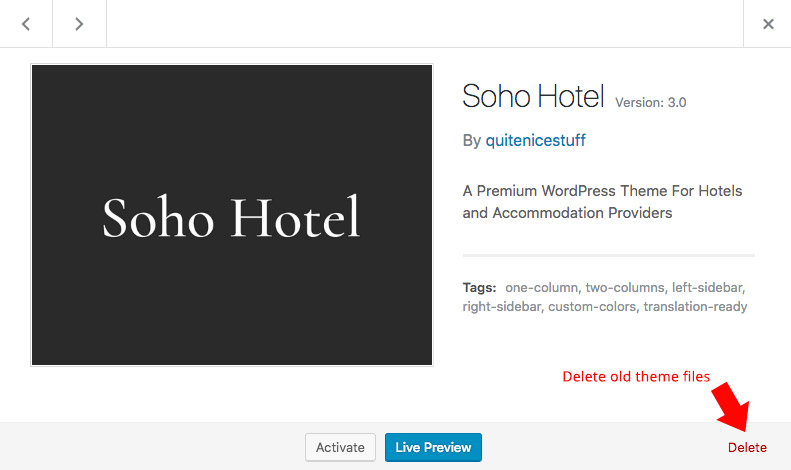The width and height of the screenshot is (791, 470).
Task: Open the quitenicestuff author link
Action: [x=535, y=141]
